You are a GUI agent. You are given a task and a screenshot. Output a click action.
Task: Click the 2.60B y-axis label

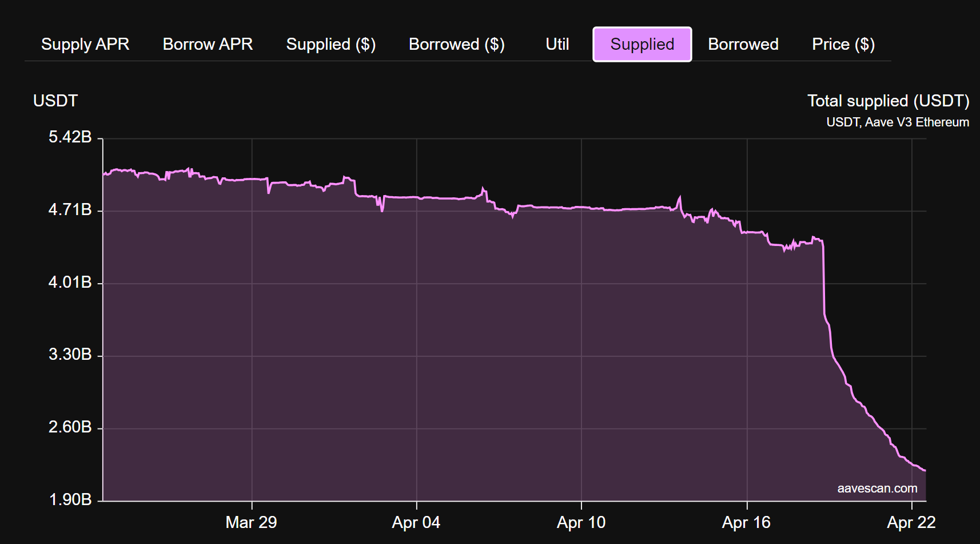pyautogui.click(x=70, y=427)
